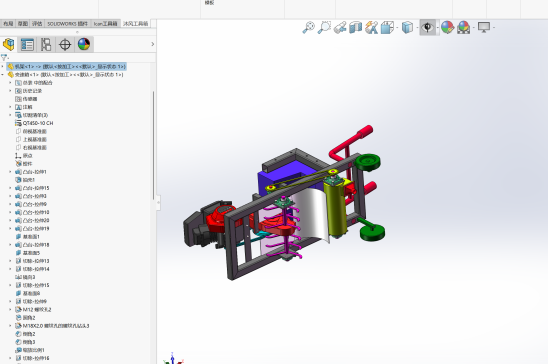Click the Display Style cube icon
The width and height of the screenshot is (548, 364).
(x=408, y=27)
